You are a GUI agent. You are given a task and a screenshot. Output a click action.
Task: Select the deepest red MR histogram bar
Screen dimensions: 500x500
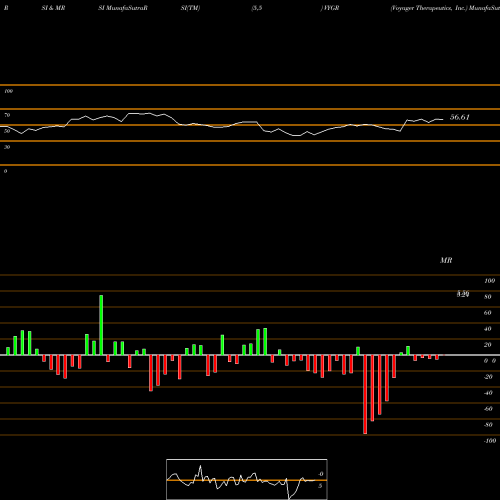pos(365,394)
